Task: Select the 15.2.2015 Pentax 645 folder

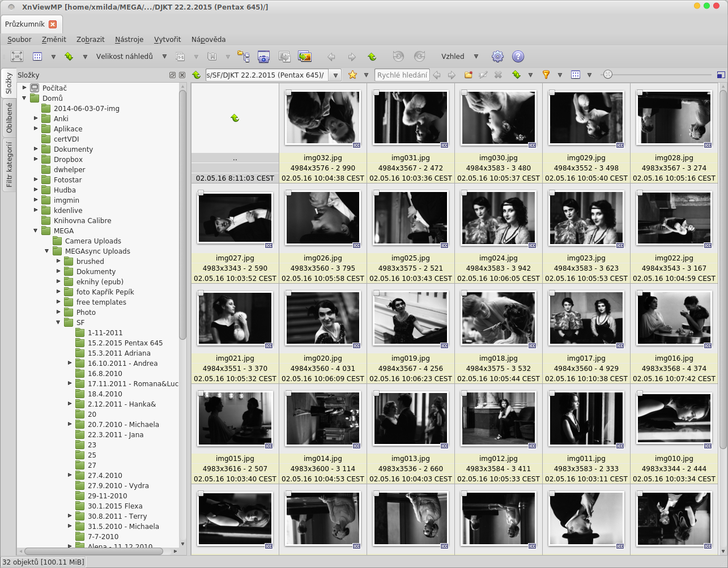Action: [125, 343]
